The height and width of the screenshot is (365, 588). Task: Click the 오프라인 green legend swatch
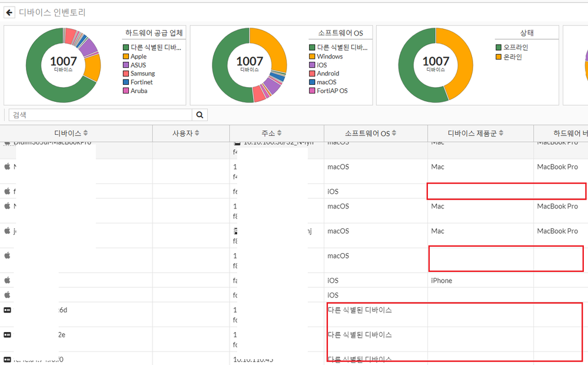499,47
